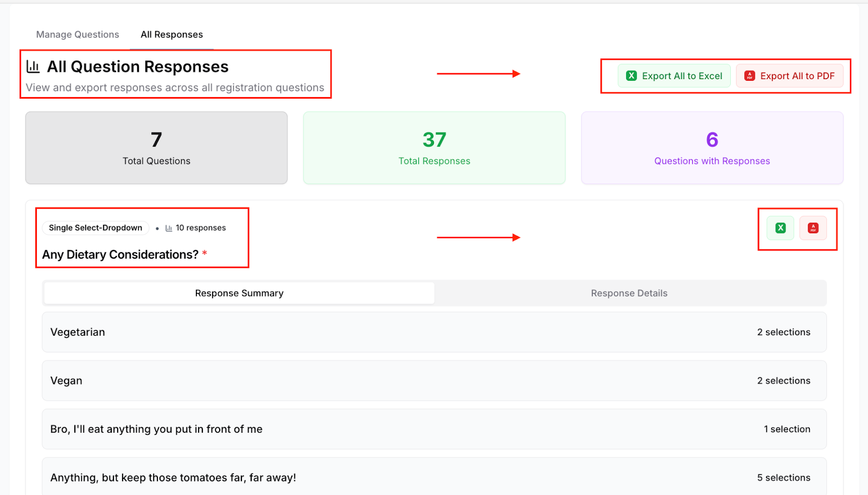Click the Total Questions stat card

tap(156, 148)
